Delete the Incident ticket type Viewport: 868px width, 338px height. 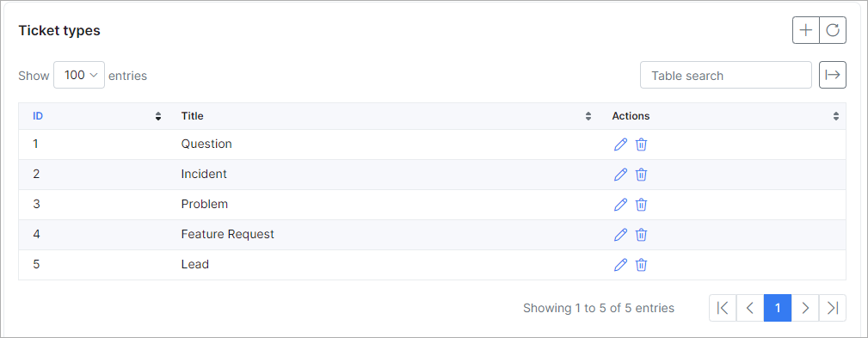[x=641, y=175]
